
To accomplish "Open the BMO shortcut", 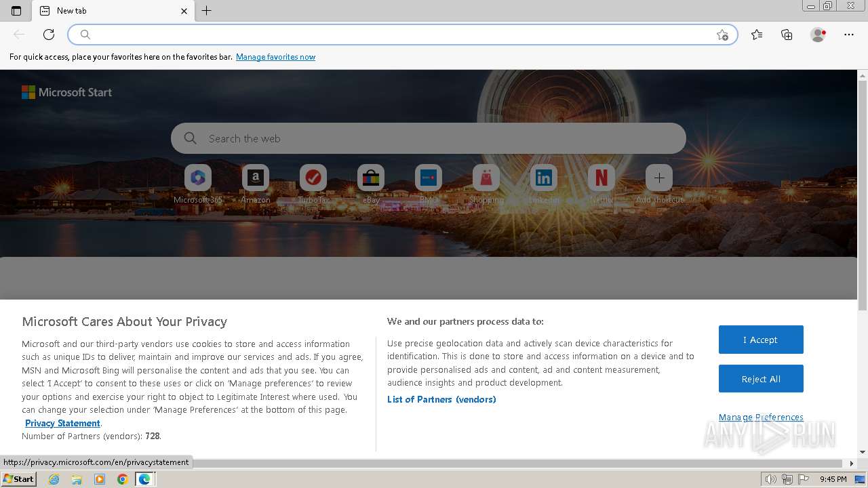I will click(429, 184).
